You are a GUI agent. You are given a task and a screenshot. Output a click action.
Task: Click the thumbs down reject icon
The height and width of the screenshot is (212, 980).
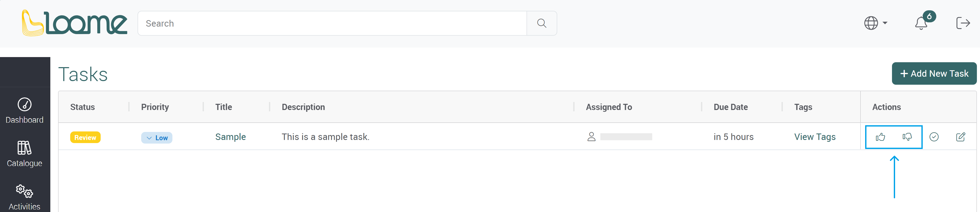click(907, 137)
